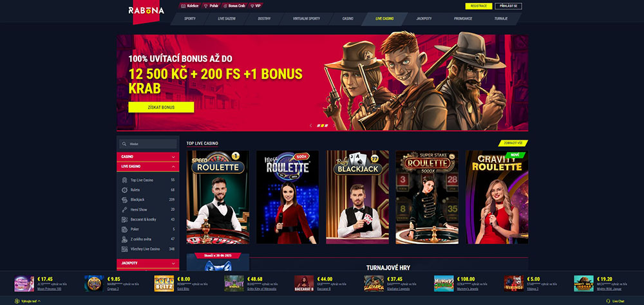Open the Promoakce tab
The height and width of the screenshot is (305, 644).
pyautogui.click(x=463, y=19)
